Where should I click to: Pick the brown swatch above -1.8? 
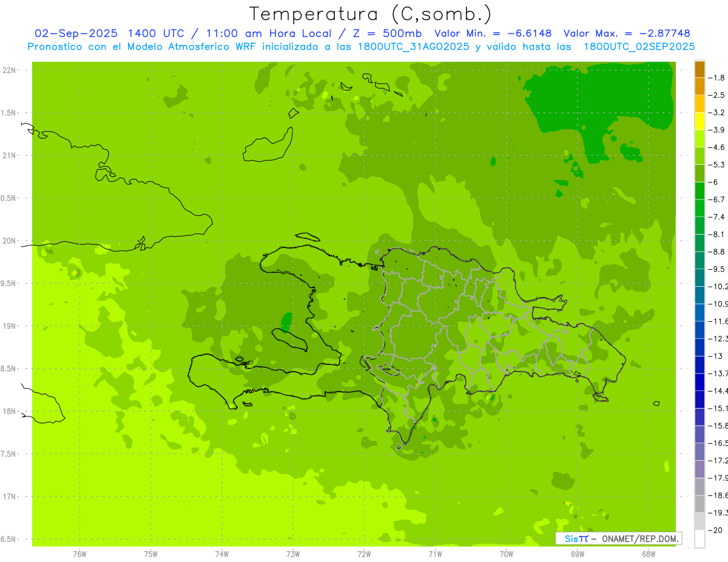pyautogui.click(x=699, y=69)
